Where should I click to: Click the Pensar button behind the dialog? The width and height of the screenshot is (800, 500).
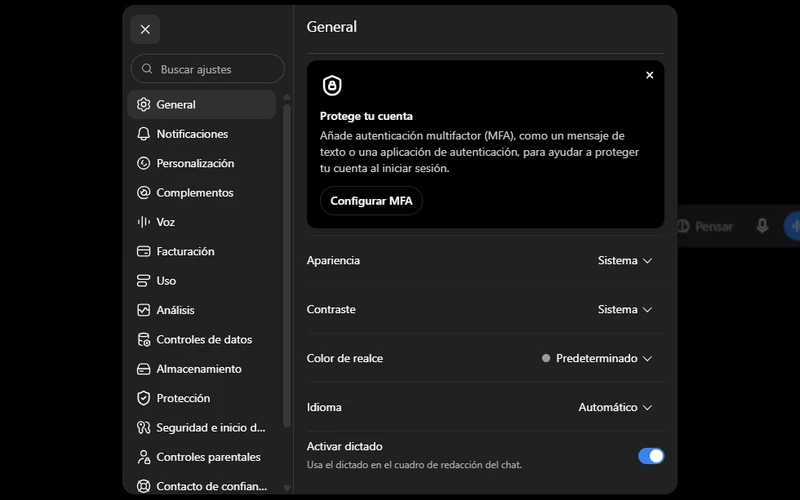click(x=706, y=226)
